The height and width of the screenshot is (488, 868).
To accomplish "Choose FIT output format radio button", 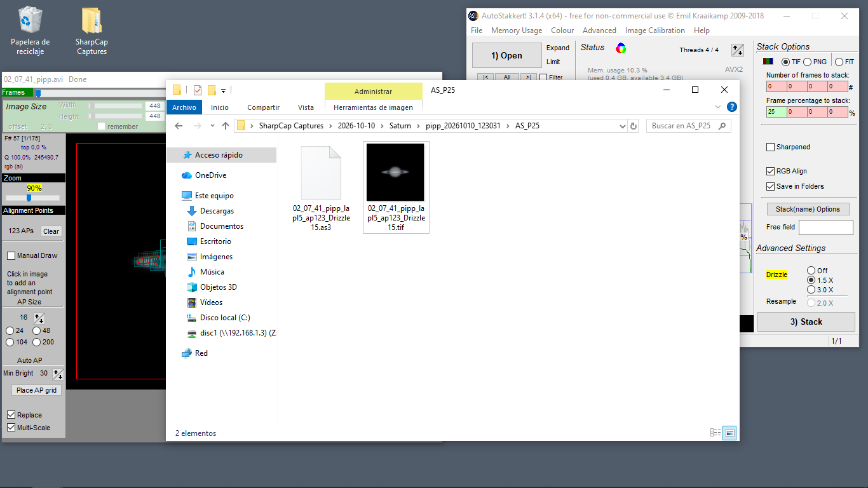I will pos(839,62).
